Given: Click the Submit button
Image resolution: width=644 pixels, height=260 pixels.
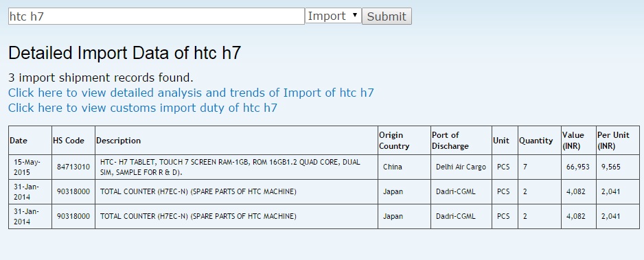Looking at the screenshot, I should click(x=387, y=16).
